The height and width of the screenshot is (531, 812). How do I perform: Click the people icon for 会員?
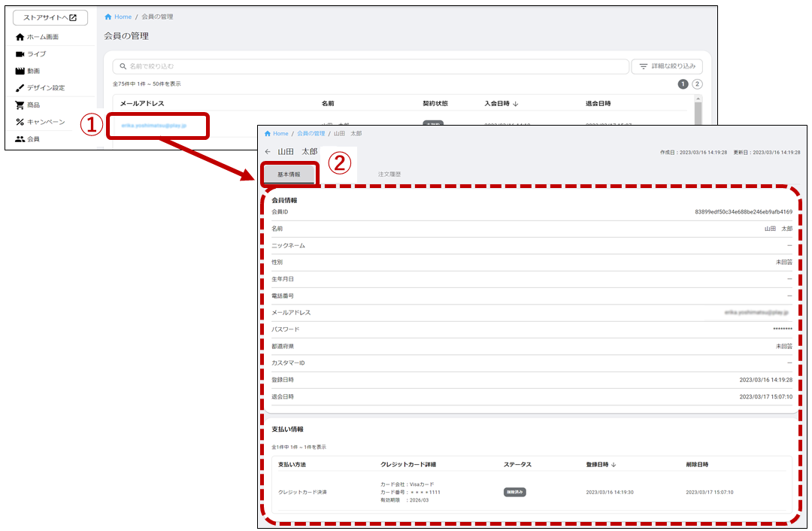[20, 139]
